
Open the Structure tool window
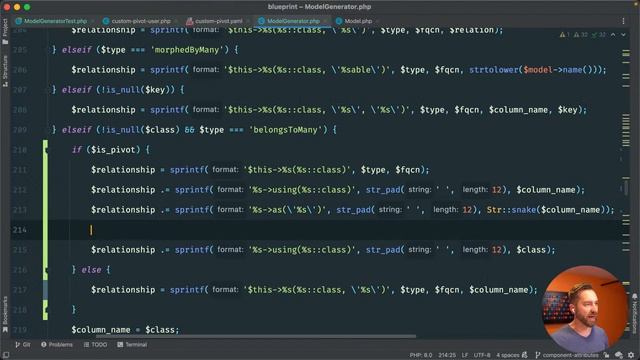(5, 70)
